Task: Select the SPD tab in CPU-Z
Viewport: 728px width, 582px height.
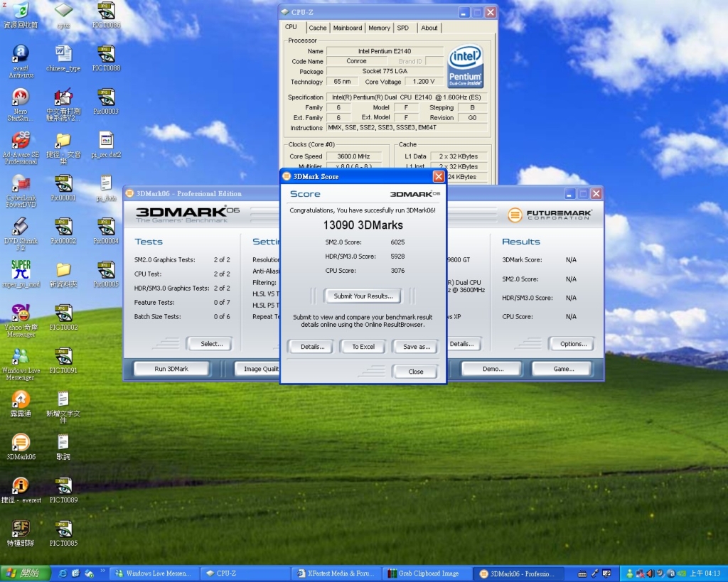Action: pos(403,28)
